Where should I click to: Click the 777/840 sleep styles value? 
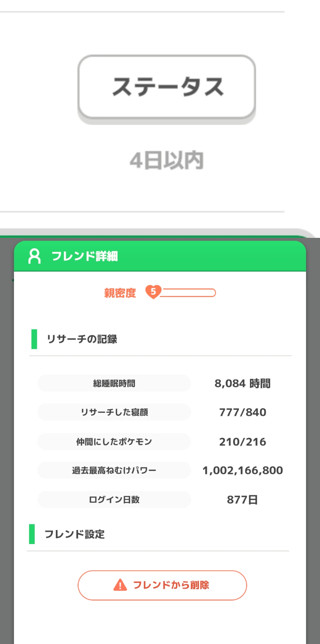click(242, 412)
